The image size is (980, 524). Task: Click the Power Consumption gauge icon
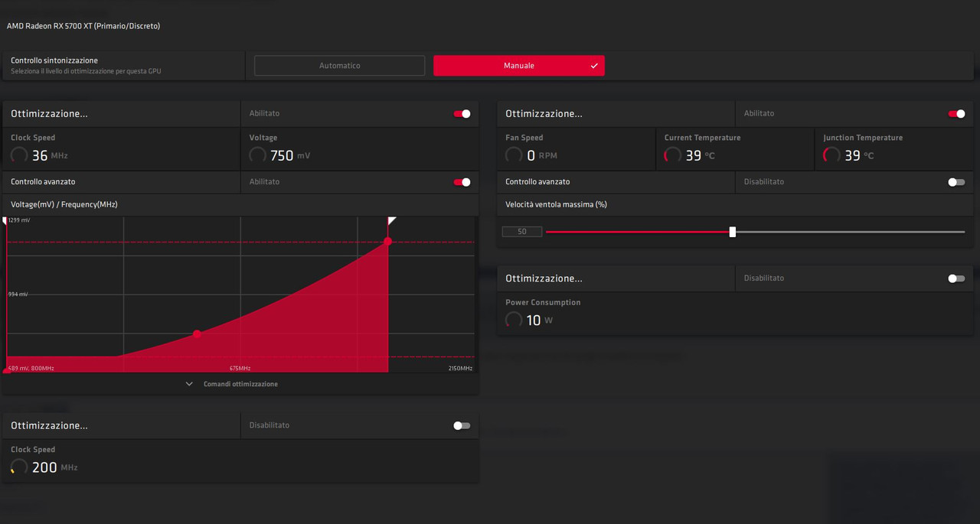pos(514,320)
